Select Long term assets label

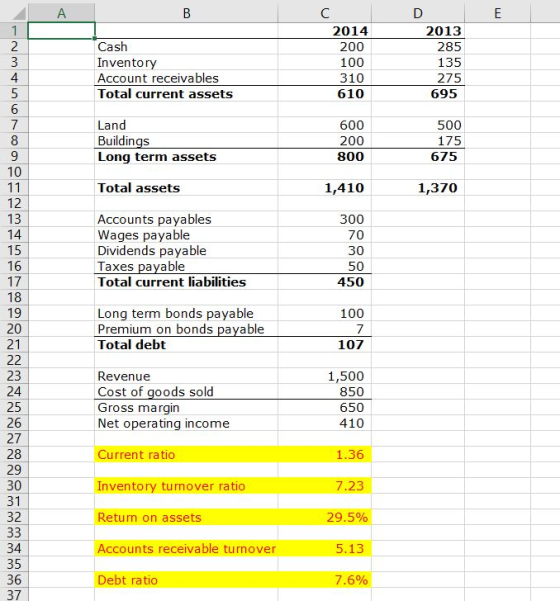[x=186, y=157]
